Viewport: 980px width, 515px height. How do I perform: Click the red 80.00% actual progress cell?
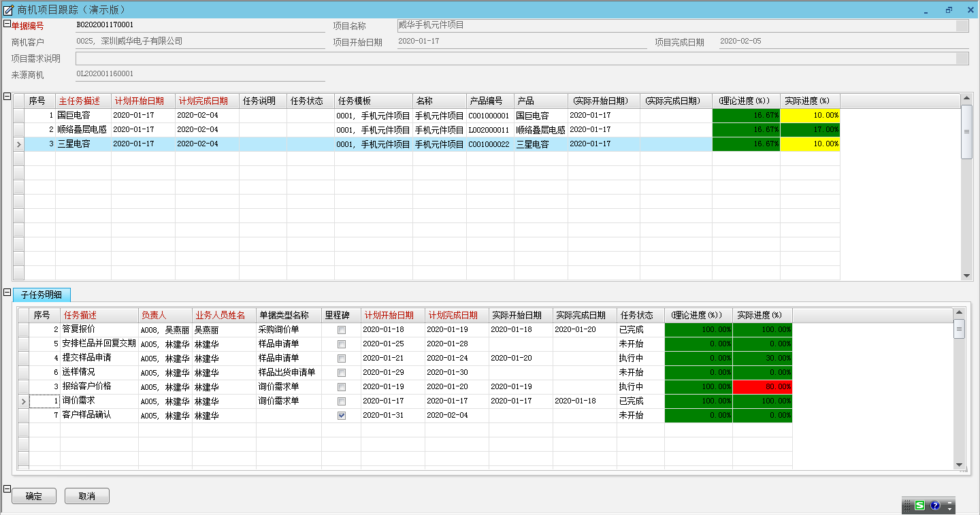click(762, 387)
